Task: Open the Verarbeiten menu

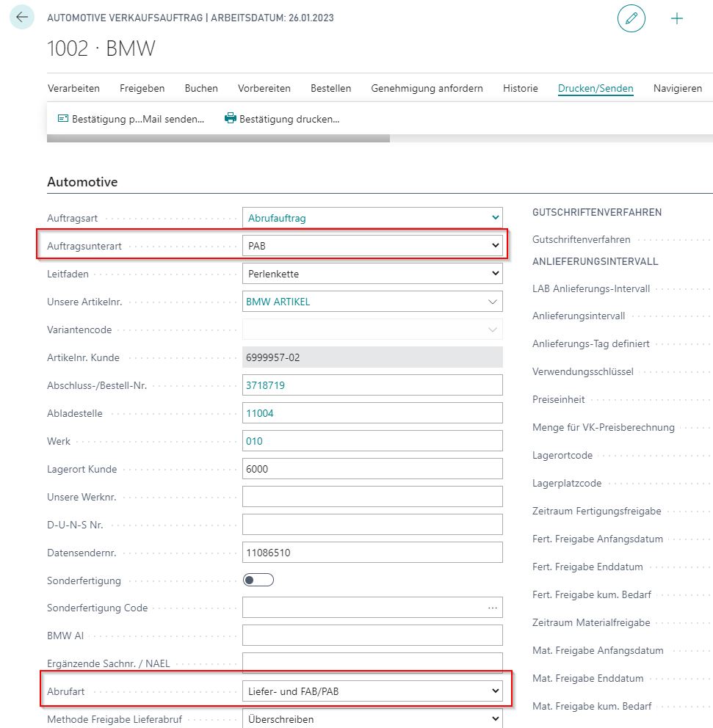Action: (73, 88)
